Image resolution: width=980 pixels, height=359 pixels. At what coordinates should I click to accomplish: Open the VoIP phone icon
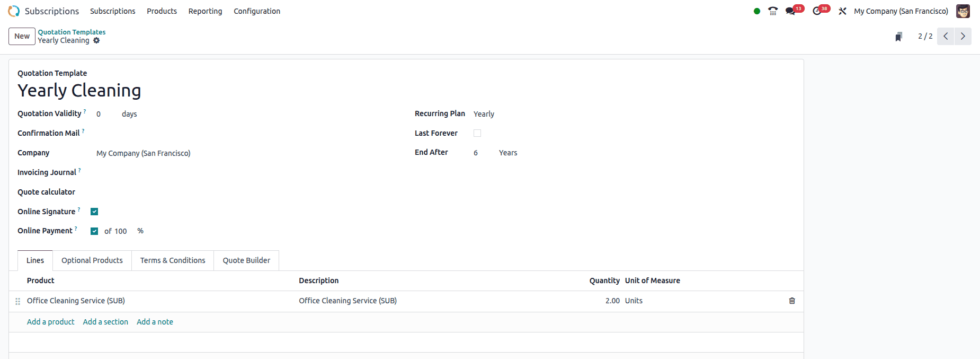[x=773, y=11]
